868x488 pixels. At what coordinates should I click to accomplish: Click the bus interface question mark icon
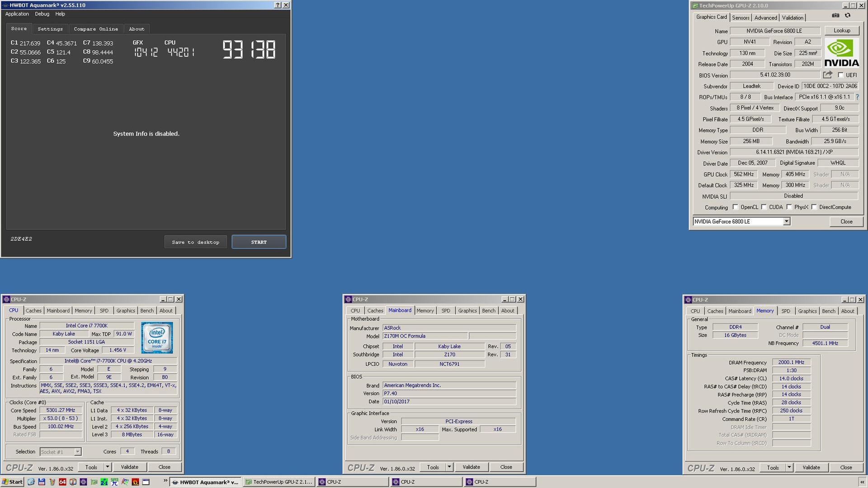coord(857,97)
